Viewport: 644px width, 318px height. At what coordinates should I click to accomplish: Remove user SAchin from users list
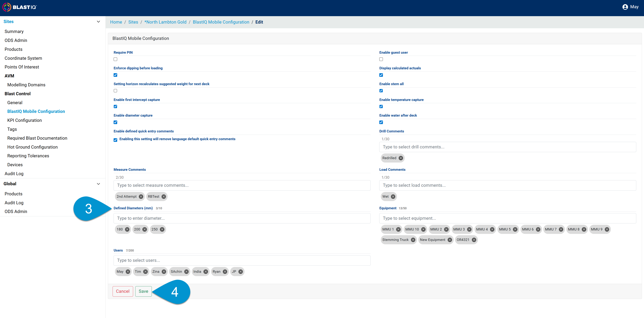pyautogui.click(x=186, y=272)
